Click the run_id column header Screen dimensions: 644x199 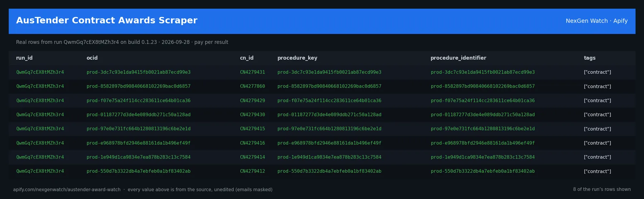coord(24,58)
